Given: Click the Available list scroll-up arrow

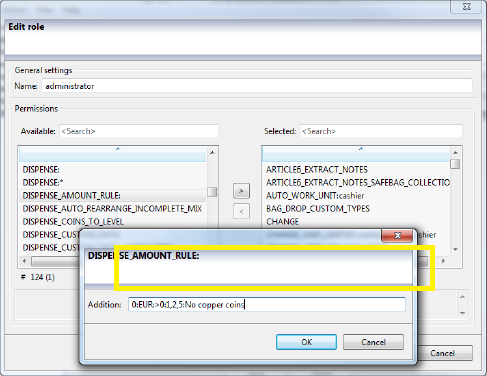Looking at the screenshot, I should click(212, 152).
